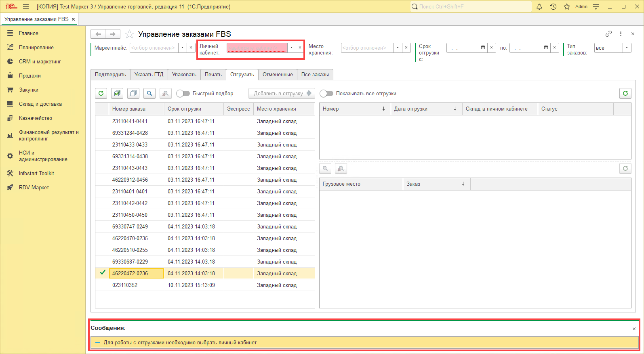Open the Все заказы tab
The image size is (644, 354).
tap(315, 75)
